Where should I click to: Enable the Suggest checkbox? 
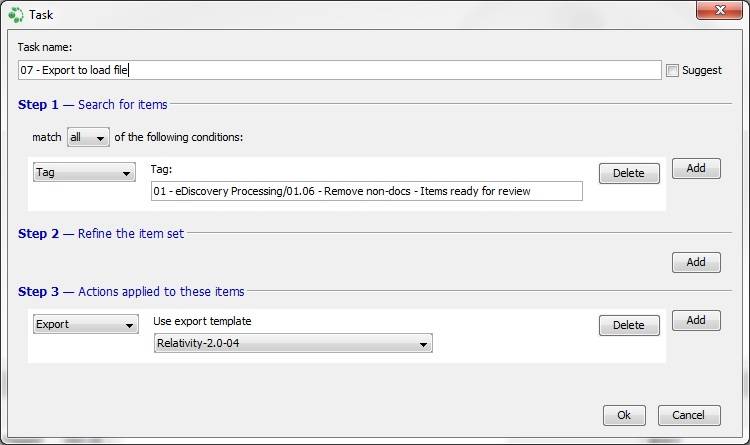pos(672,70)
